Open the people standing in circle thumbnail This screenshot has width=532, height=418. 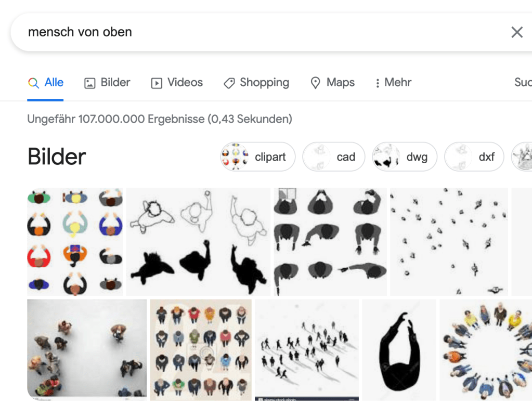(486, 350)
